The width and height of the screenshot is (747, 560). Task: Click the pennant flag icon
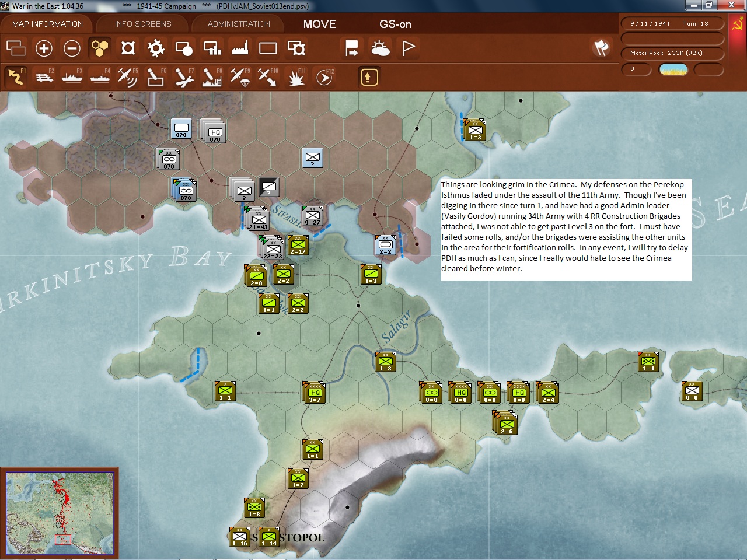(x=409, y=48)
